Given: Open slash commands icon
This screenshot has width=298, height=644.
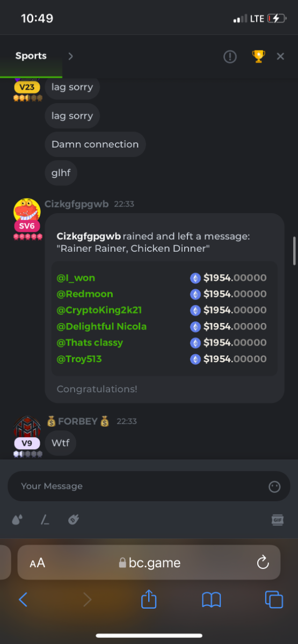Looking at the screenshot, I should click(45, 519).
